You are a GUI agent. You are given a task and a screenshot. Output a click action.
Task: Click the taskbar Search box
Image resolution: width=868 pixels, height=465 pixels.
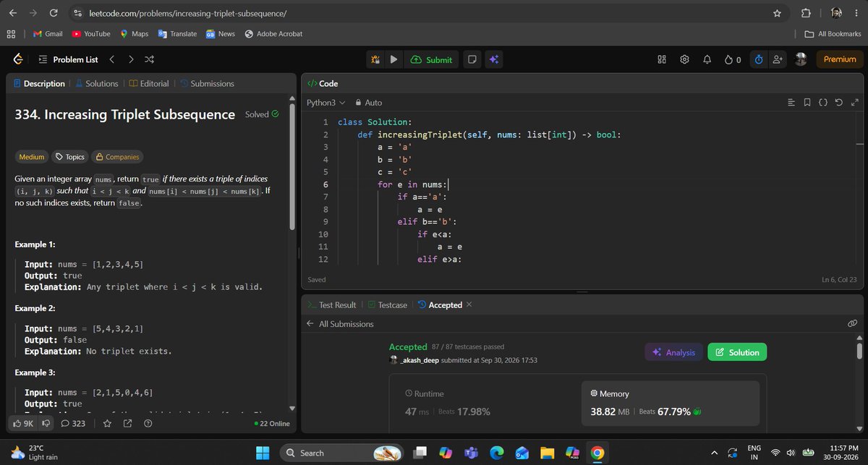tap(342, 453)
